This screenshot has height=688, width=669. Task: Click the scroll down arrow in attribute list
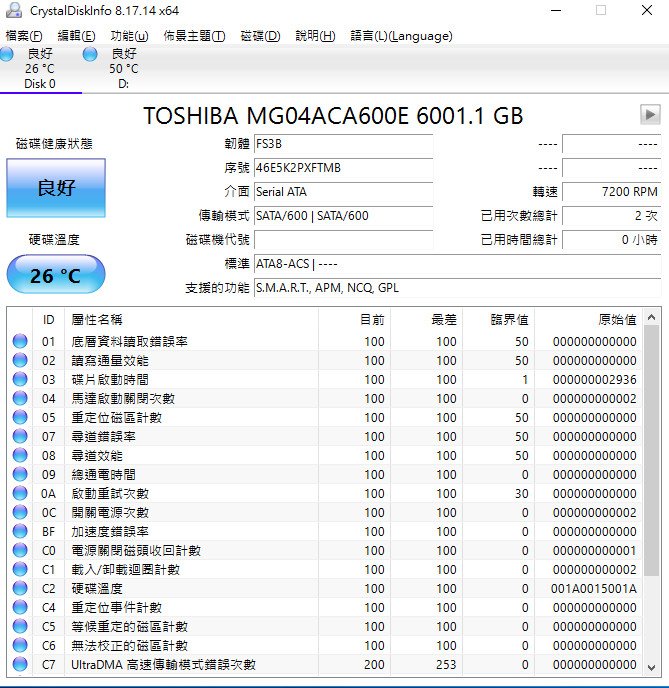coord(652,667)
